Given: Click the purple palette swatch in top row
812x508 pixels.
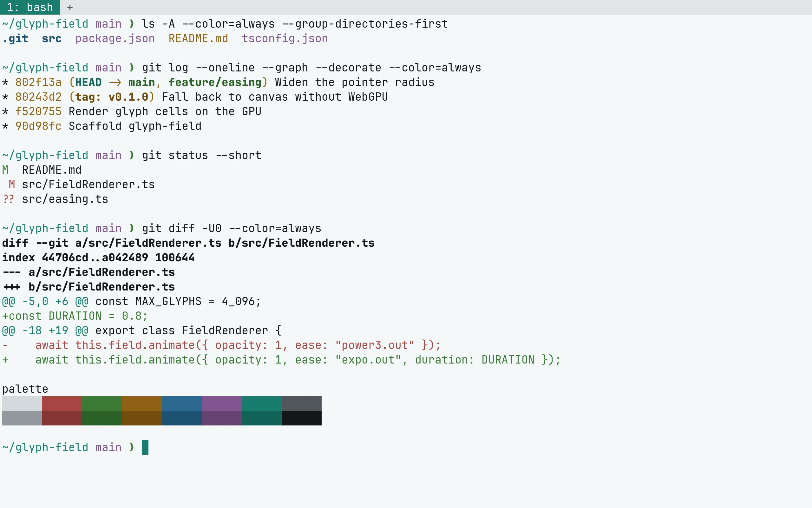Looking at the screenshot, I should tap(221, 404).
